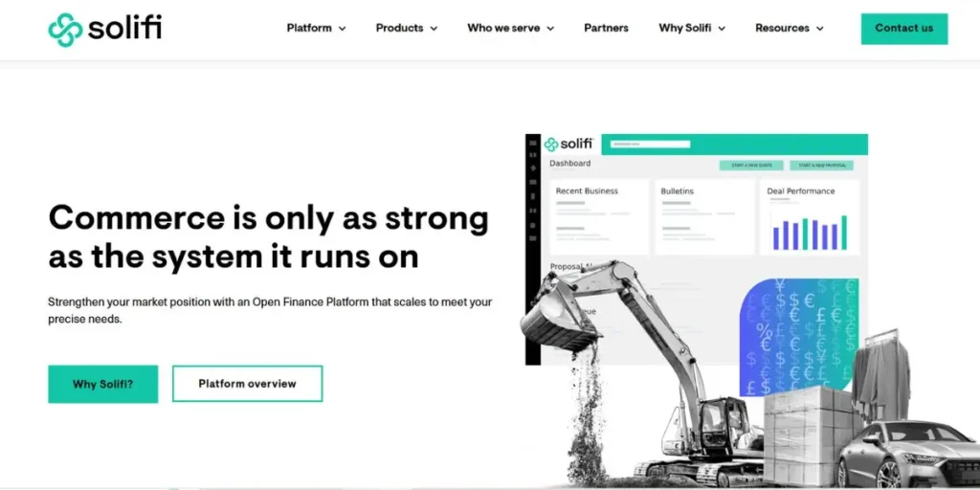
Task: Click the silver car image
Action: 908,454
